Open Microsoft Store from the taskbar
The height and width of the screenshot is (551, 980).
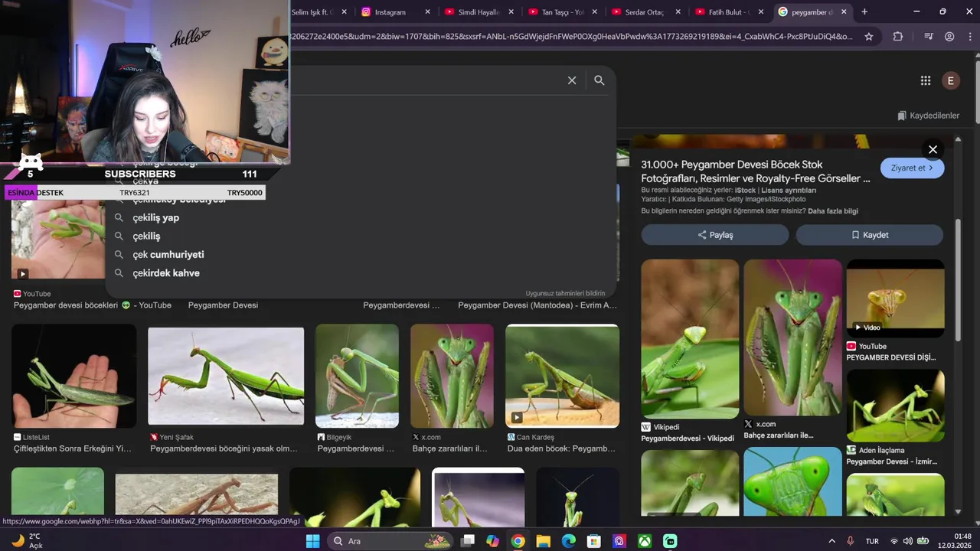pyautogui.click(x=593, y=541)
